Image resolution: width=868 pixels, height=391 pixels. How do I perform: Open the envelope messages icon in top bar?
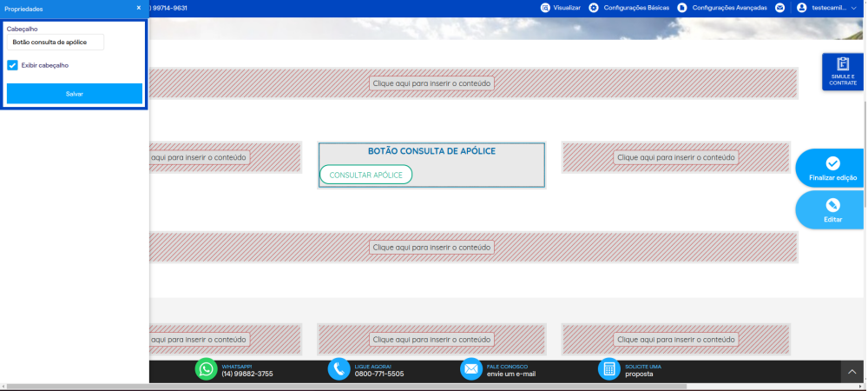(780, 8)
